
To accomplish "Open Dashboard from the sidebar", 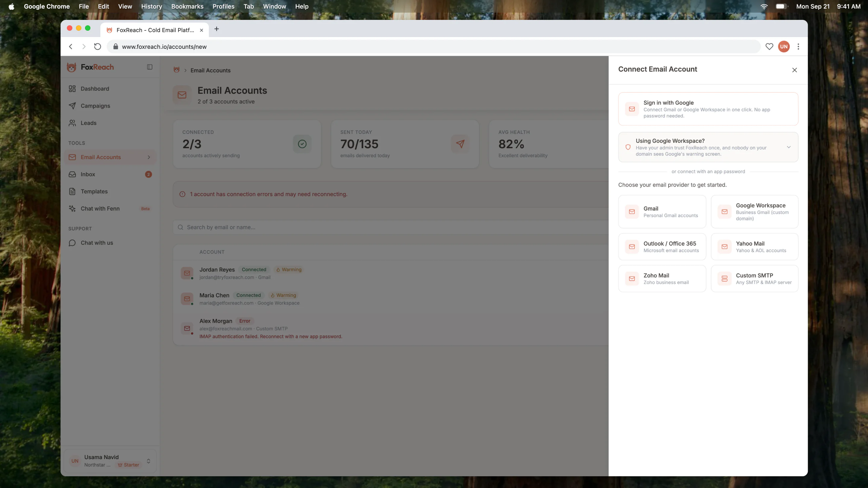I will click(110, 89).
